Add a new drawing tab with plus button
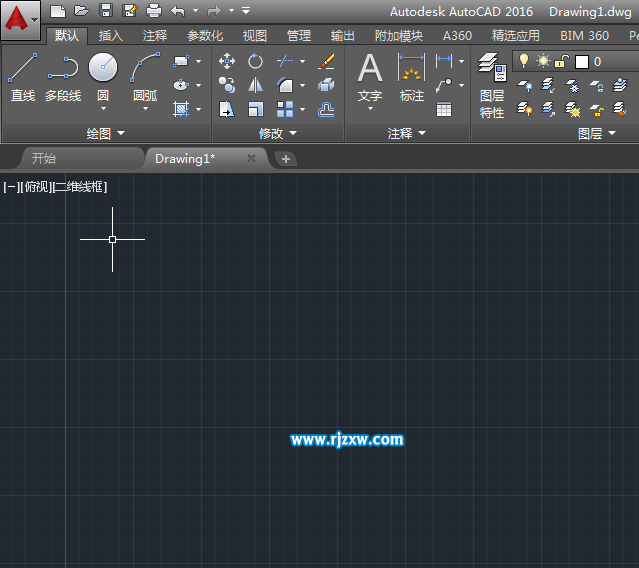 (286, 159)
